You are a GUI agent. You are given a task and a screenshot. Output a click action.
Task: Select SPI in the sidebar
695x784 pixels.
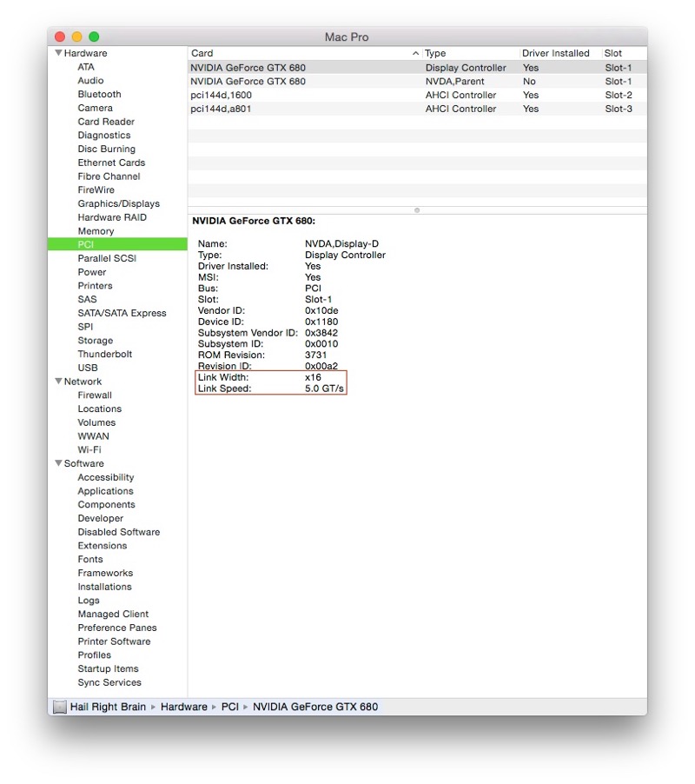pos(85,327)
